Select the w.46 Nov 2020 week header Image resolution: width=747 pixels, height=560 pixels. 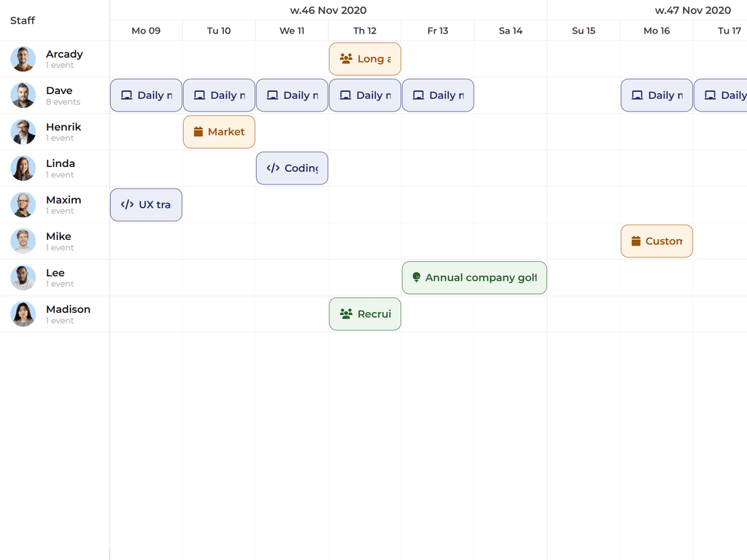pos(328,10)
